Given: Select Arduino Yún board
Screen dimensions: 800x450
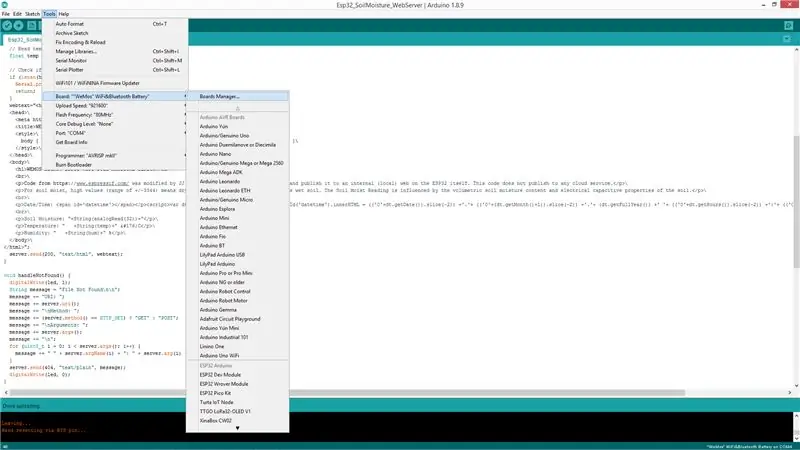Looking at the screenshot, I should tap(237, 127).
